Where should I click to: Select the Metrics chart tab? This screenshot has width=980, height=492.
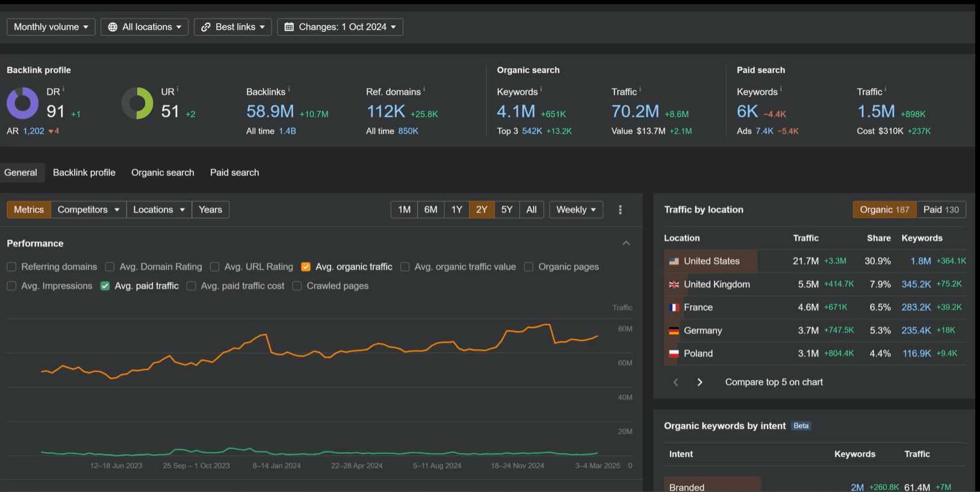pyautogui.click(x=29, y=209)
